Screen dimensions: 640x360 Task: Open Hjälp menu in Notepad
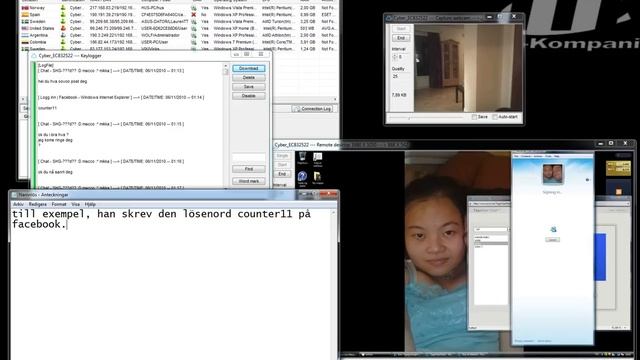point(90,204)
